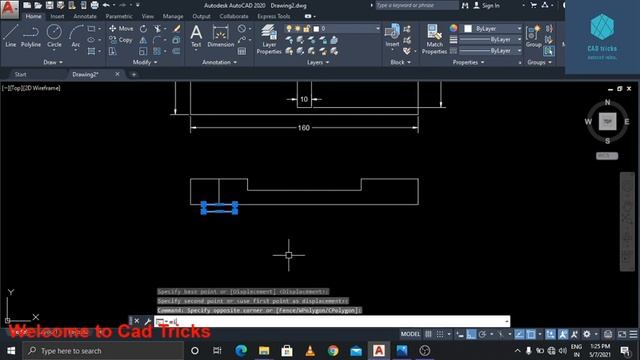The height and width of the screenshot is (360, 640).
Task: Open the linetype ByLayer dropdown
Action: [491, 51]
